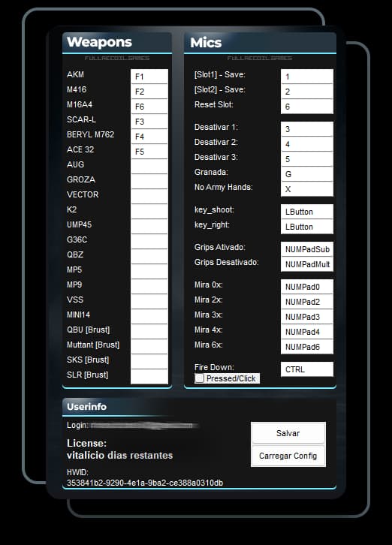
Task: Focus the empty UMP45 hotkey field
Action: point(149,226)
